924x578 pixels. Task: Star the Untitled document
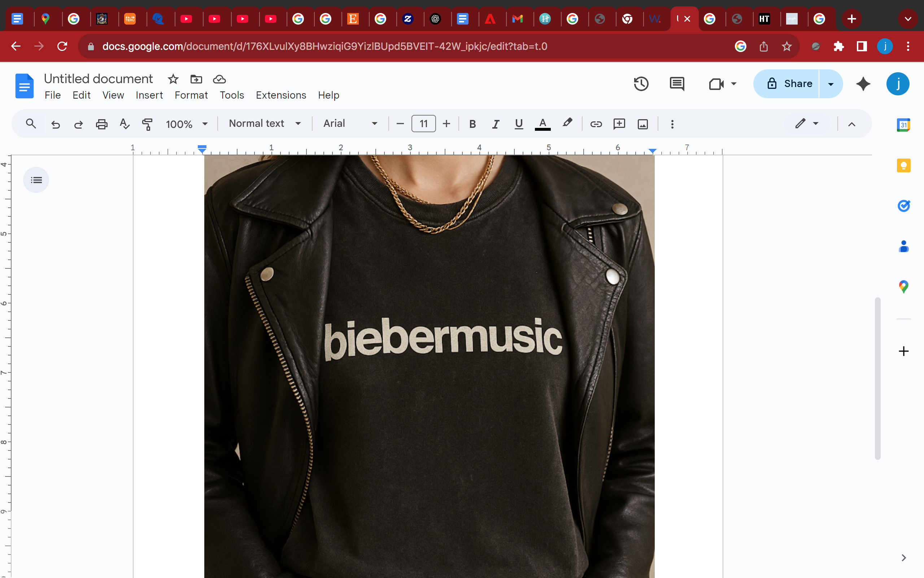(x=173, y=79)
